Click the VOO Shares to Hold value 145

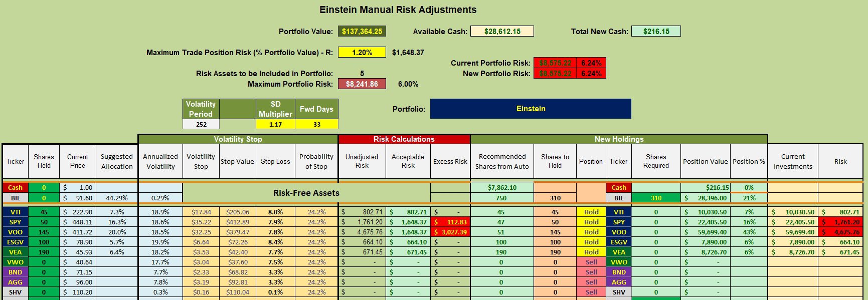[x=555, y=232]
